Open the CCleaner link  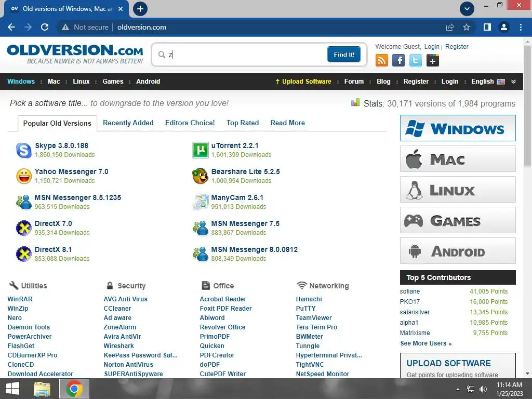tap(117, 309)
